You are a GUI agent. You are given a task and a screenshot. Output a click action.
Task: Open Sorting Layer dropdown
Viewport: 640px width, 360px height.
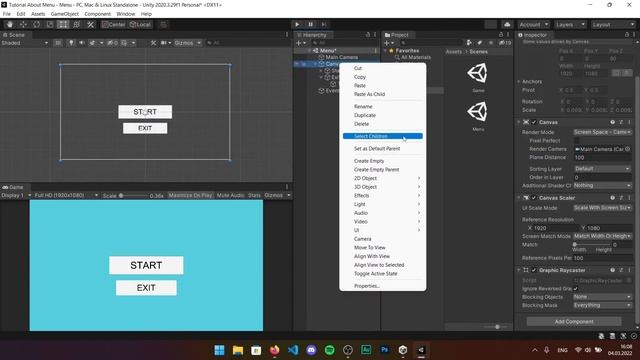pos(602,169)
